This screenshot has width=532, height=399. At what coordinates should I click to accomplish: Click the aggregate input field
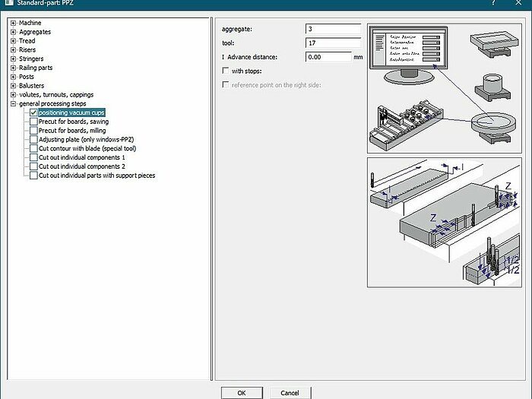tap(333, 29)
